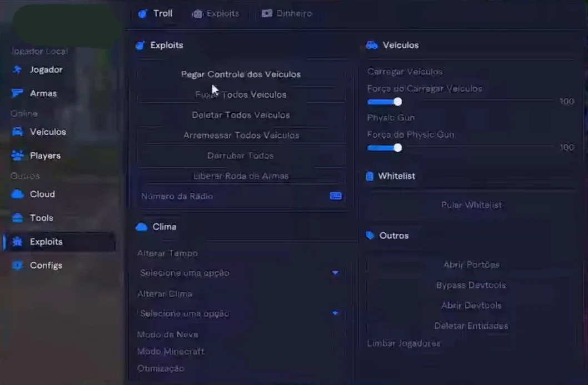Viewport: 588px width, 385px height.
Task: Click the 100 value of Physic Gun slider
Action: [x=567, y=147]
